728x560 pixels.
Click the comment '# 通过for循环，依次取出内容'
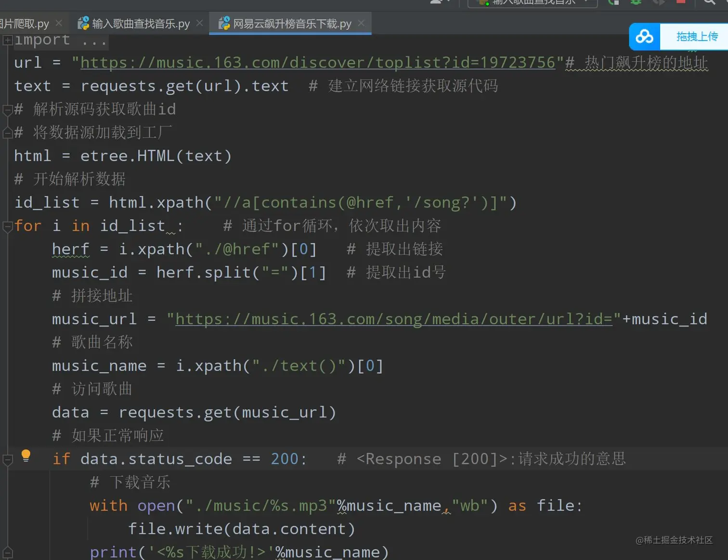point(332,226)
